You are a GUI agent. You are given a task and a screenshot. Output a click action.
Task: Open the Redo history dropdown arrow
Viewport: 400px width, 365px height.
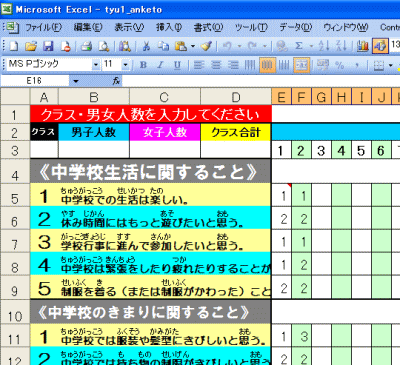pos(265,46)
